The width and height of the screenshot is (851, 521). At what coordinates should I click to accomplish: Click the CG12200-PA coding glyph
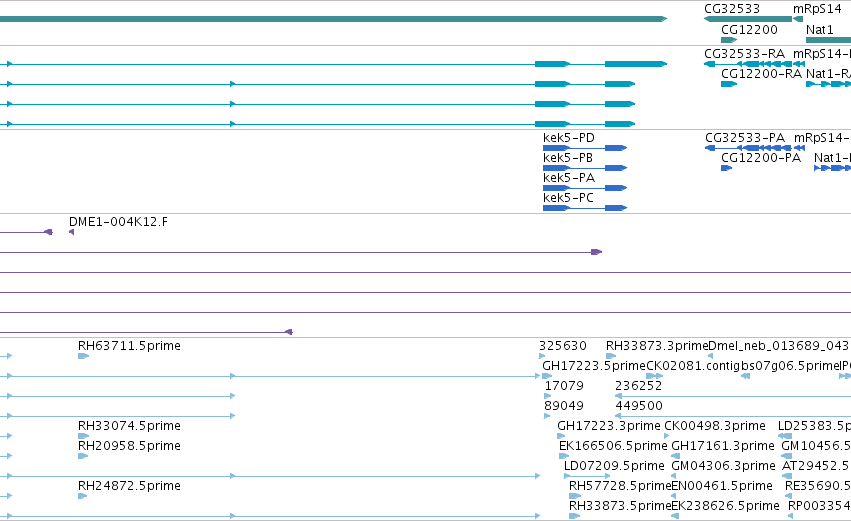point(727,168)
